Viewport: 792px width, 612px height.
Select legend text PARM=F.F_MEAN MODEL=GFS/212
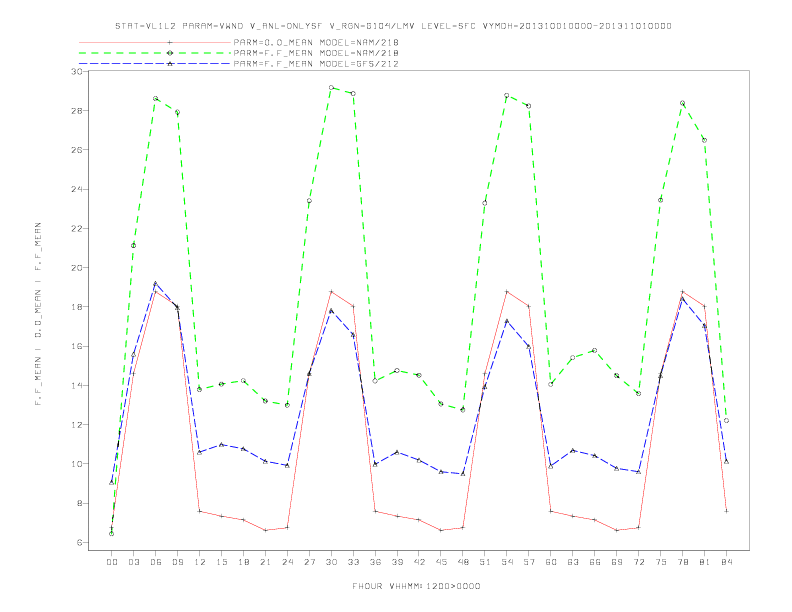tap(316, 64)
